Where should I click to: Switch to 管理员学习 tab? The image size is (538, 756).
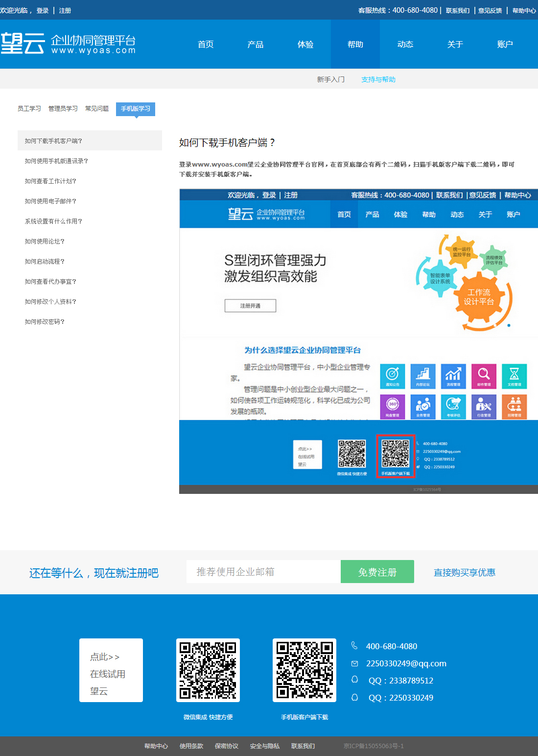(x=63, y=109)
